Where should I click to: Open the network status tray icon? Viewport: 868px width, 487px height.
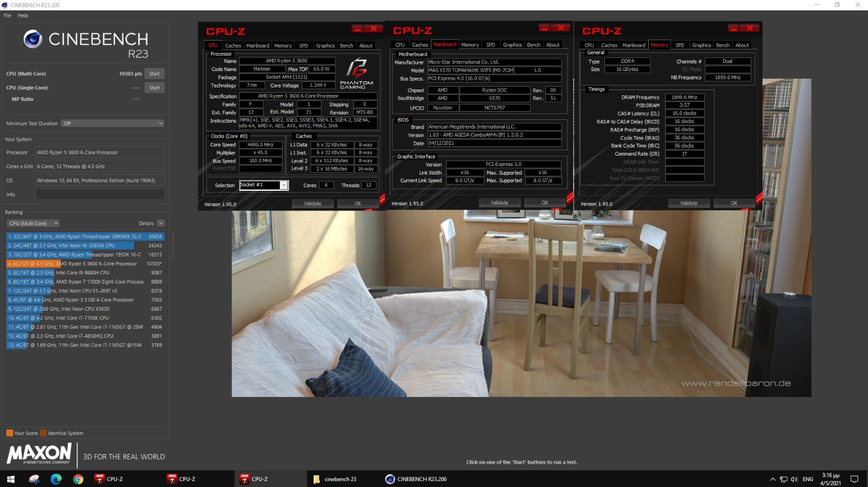click(783, 479)
